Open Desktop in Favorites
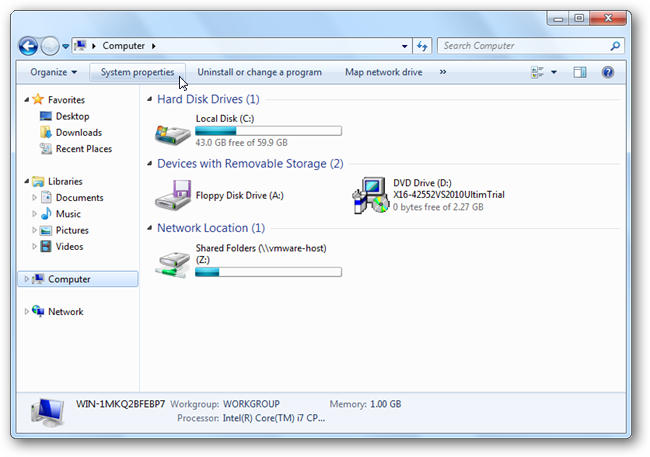Image resolution: width=650 pixels, height=457 pixels. click(x=73, y=117)
